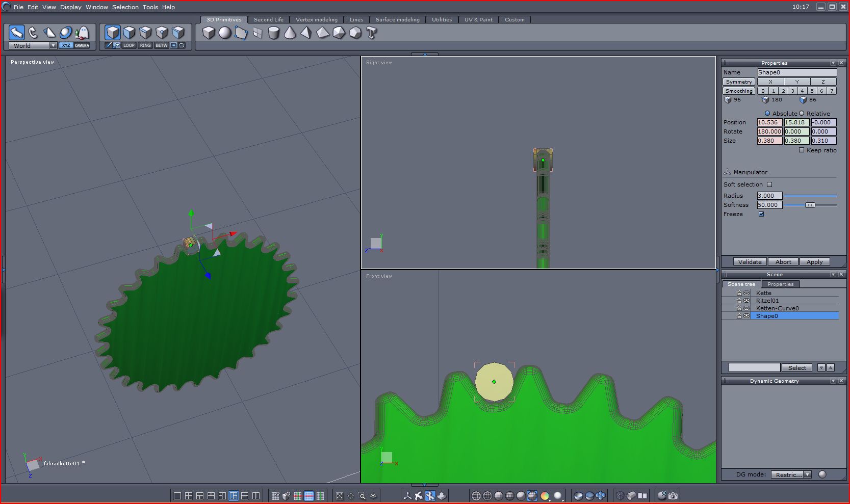
Task: Switch to the Surface modeling tab
Action: [x=398, y=19]
